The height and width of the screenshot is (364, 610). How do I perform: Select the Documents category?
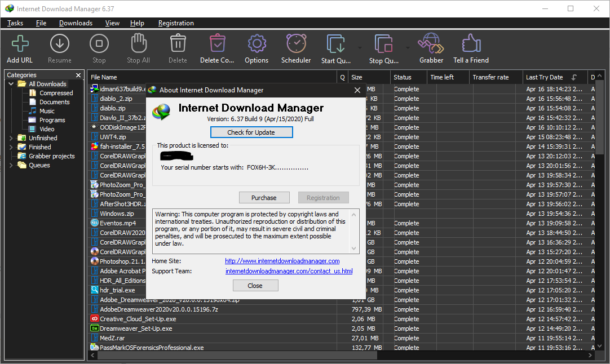50,102
